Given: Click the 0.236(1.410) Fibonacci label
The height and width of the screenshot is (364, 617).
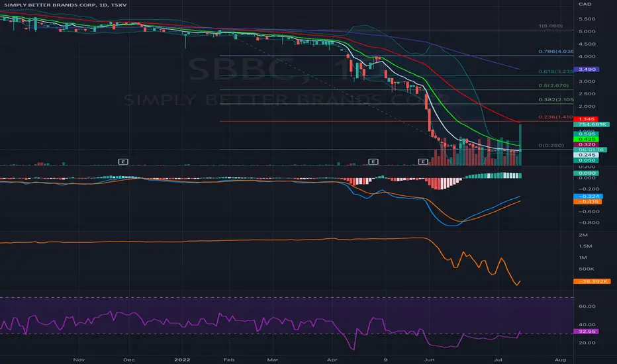Looking at the screenshot, I should pyautogui.click(x=555, y=117).
